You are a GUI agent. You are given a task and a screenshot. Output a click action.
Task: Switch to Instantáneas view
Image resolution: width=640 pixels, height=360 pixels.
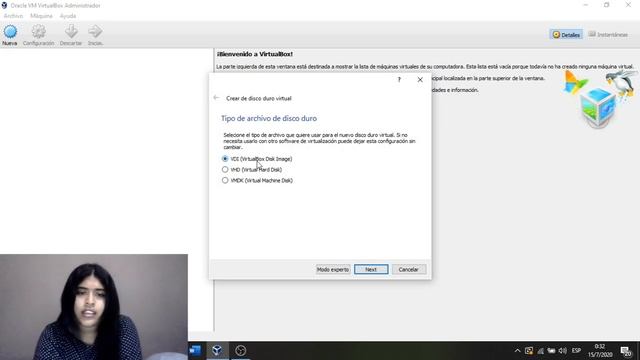[608, 35]
